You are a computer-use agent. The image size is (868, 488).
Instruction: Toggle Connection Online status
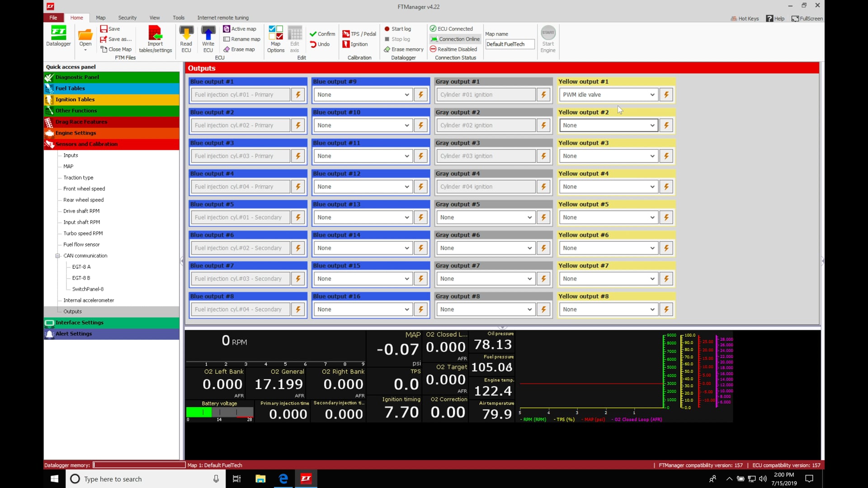455,39
